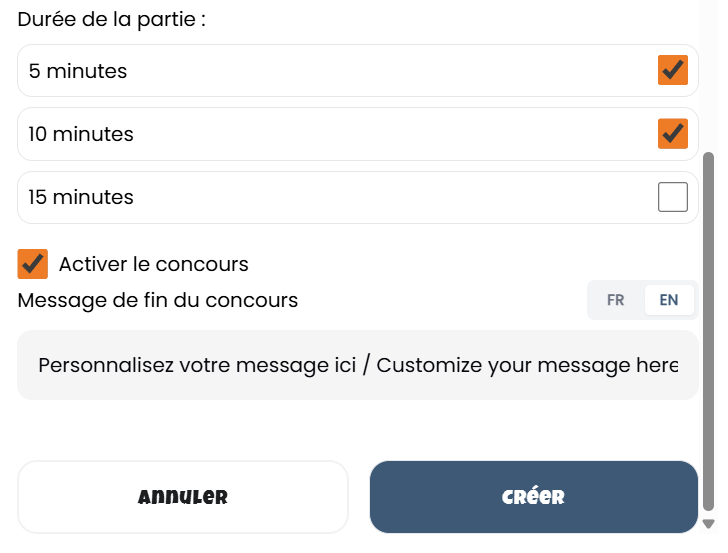Click the 'Customize your message here' placeholder text
Viewport: 728px width, 553px height.
coord(528,365)
